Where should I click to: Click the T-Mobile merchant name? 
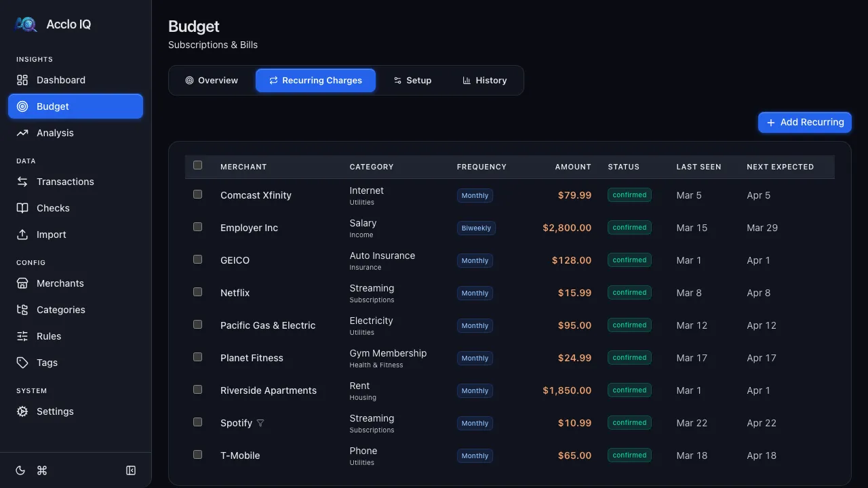[240, 455]
